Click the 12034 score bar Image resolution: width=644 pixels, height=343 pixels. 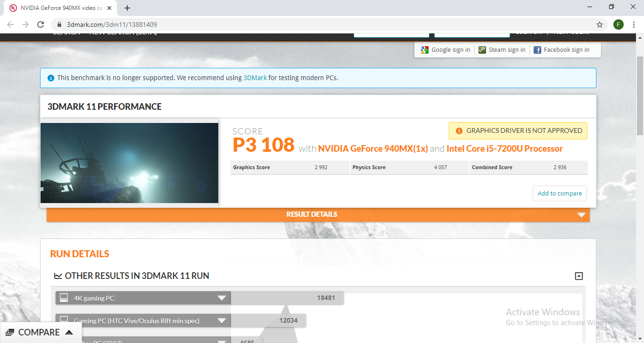(x=268, y=321)
